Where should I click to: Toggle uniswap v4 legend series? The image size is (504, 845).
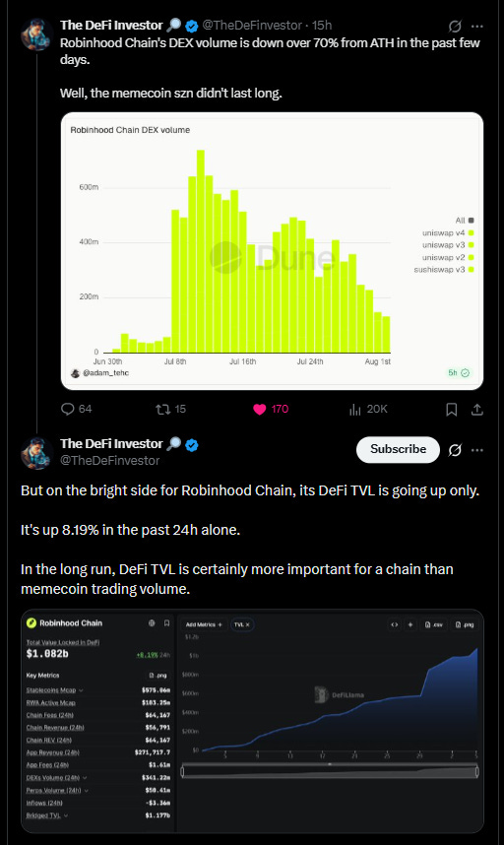click(x=448, y=232)
